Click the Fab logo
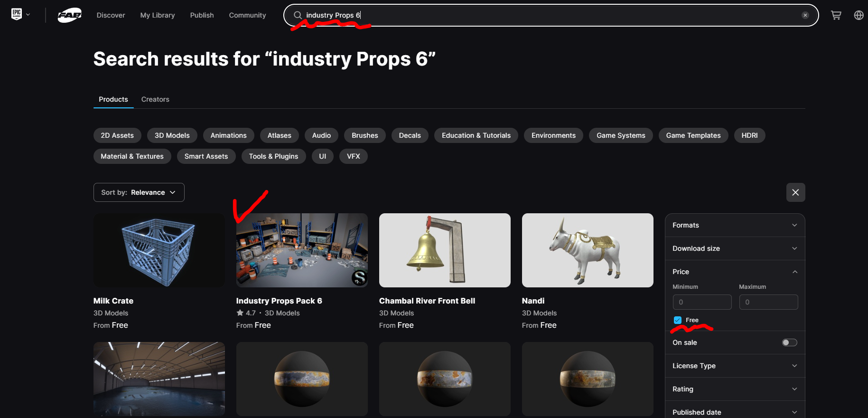This screenshot has height=418, width=868. pyautogui.click(x=69, y=15)
